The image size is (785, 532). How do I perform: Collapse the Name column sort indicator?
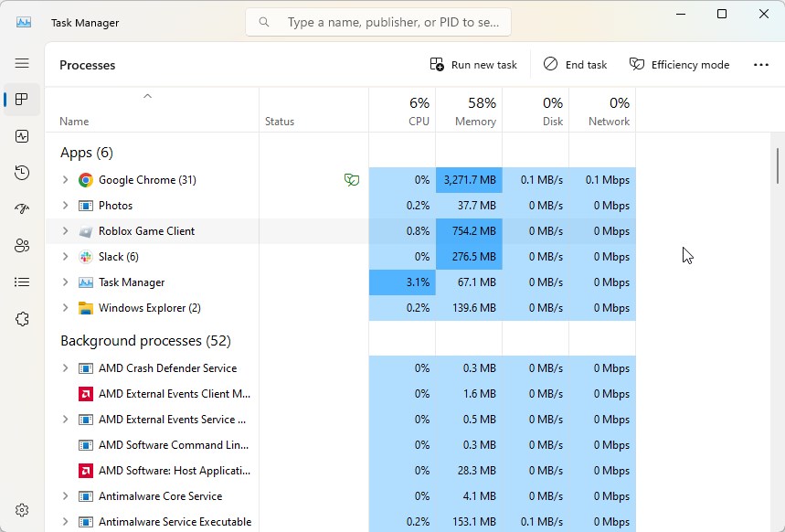(146, 95)
